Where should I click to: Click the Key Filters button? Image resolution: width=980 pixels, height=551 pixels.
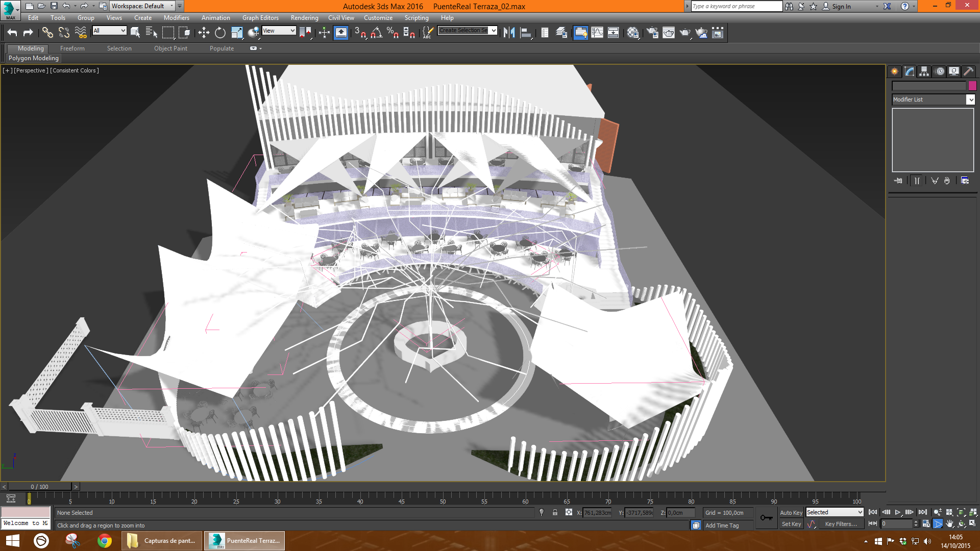(x=841, y=524)
